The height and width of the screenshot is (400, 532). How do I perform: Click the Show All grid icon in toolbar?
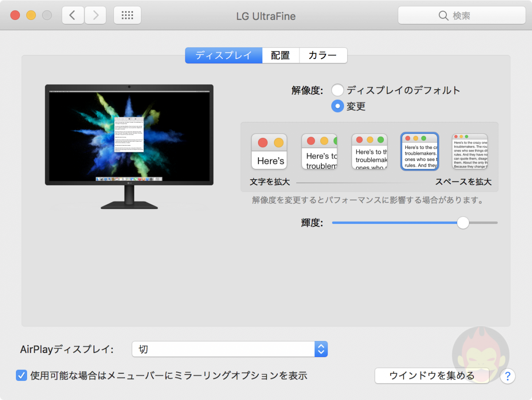(x=127, y=15)
